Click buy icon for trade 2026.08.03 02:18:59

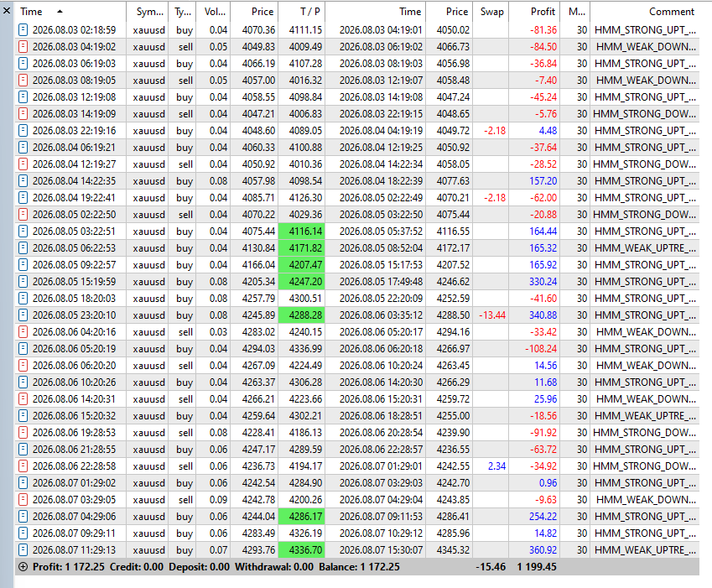coord(23,30)
